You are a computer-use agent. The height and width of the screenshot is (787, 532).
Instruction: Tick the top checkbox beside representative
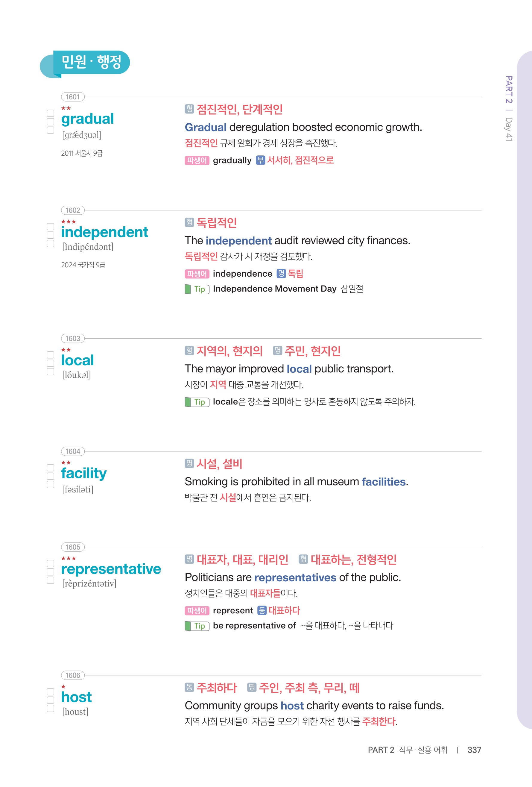pyautogui.click(x=51, y=563)
